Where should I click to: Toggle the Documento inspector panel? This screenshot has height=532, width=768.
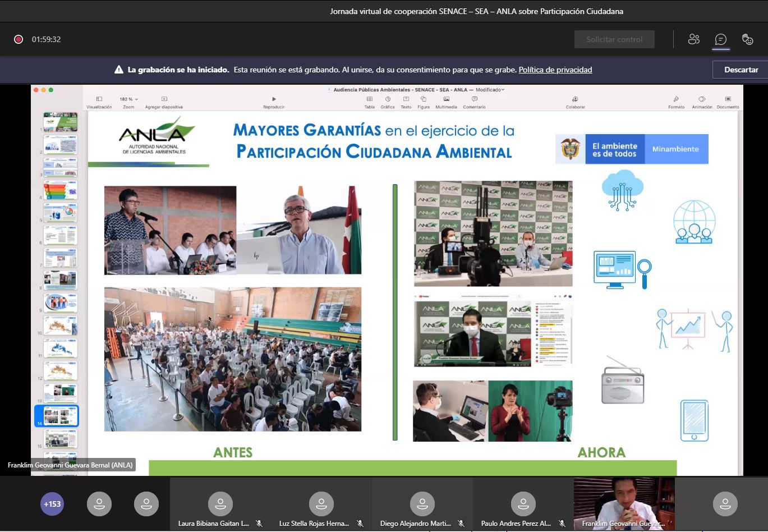[x=728, y=99]
